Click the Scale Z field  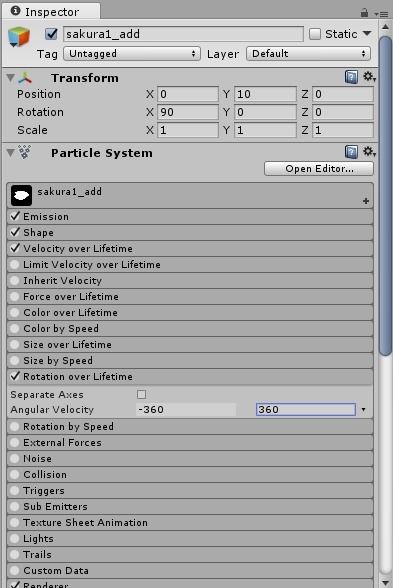(x=343, y=130)
